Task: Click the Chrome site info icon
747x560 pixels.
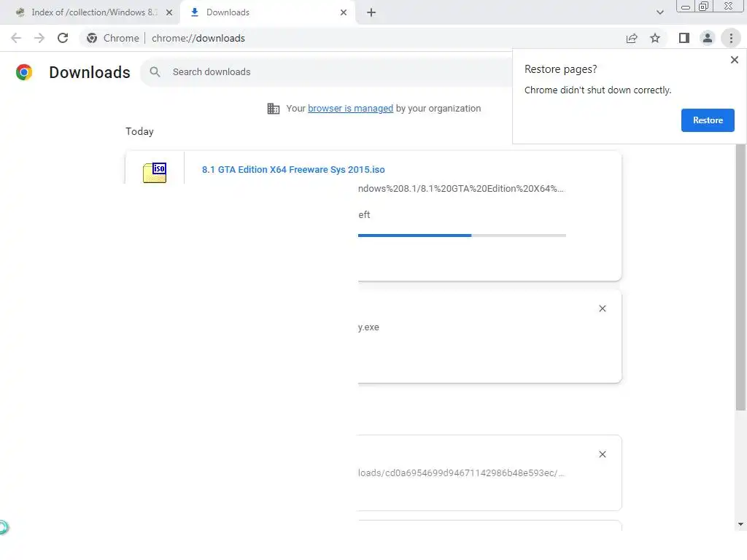Action: pyautogui.click(x=92, y=38)
